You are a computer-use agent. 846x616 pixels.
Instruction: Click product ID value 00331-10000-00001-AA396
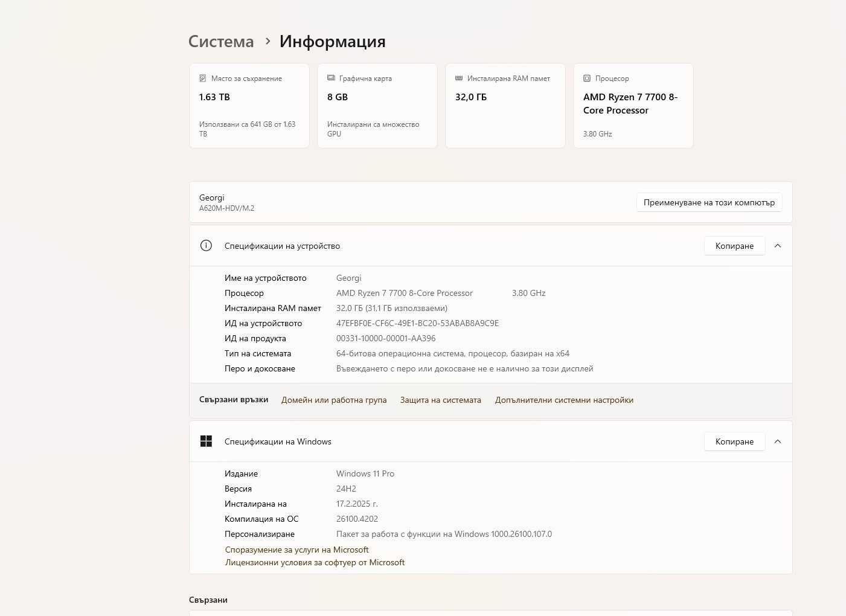pos(386,338)
